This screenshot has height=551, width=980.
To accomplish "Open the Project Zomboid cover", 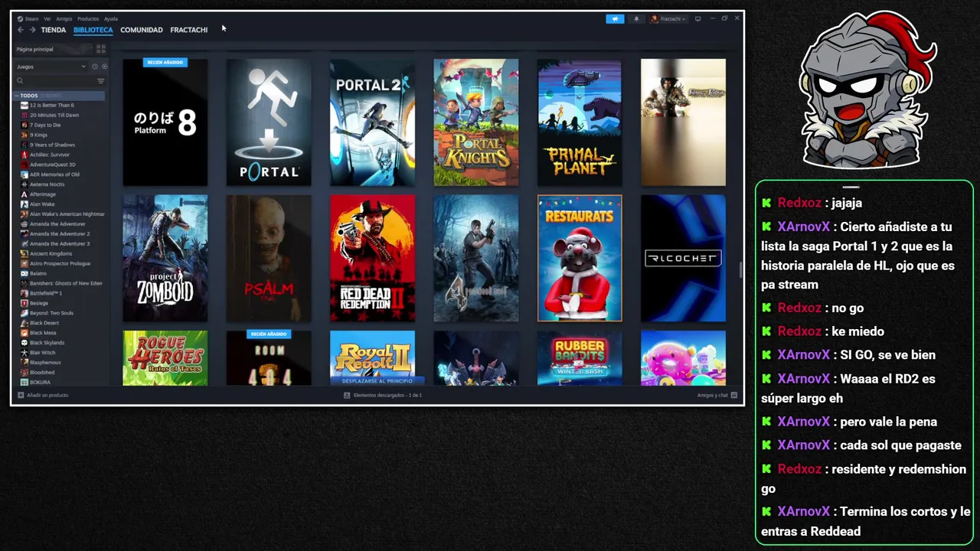I will [165, 259].
